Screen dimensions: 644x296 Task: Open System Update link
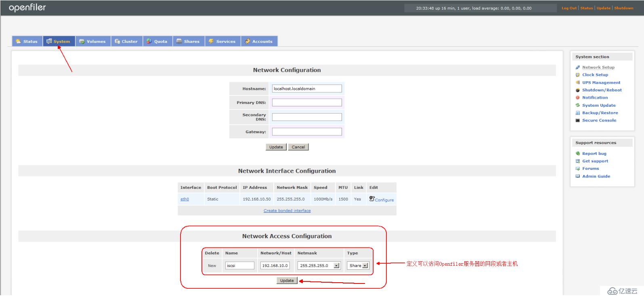click(x=599, y=105)
